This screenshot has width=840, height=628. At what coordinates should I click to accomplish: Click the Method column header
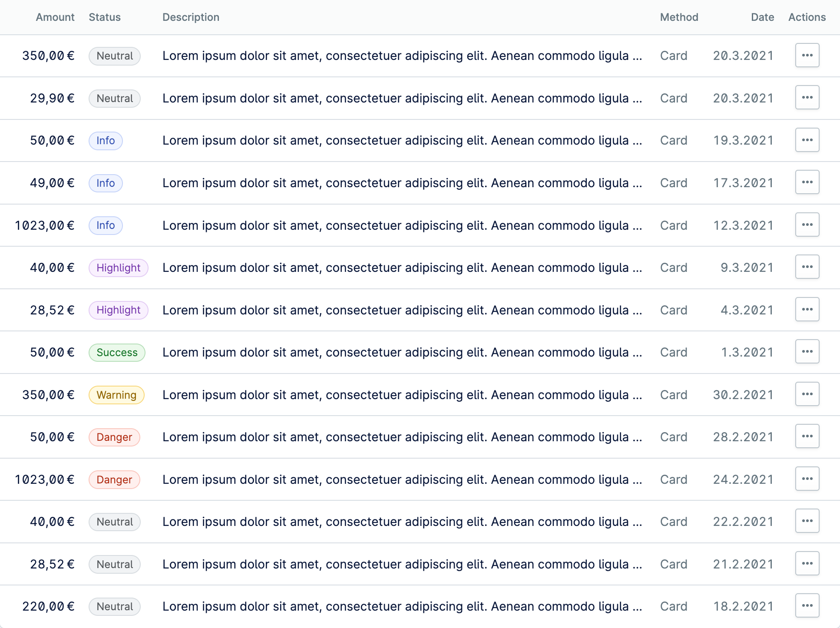(679, 17)
